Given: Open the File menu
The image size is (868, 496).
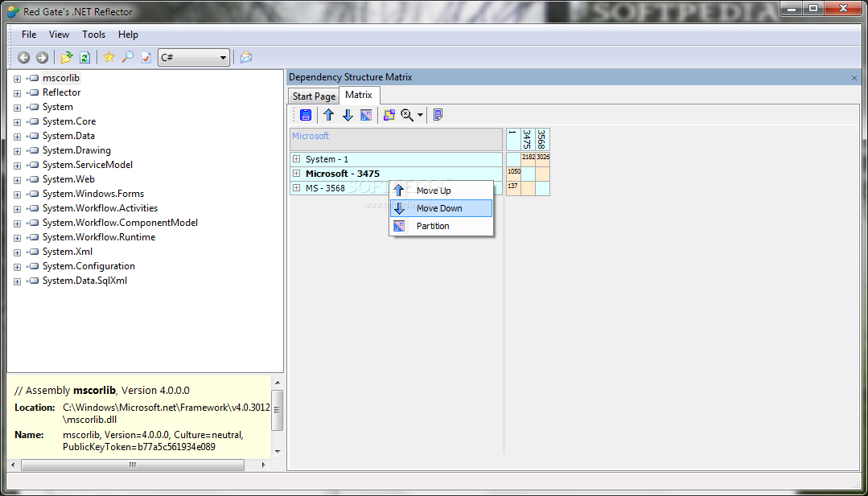Looking at the screenshot, I should pyautogui.click(x=29, y=35).
